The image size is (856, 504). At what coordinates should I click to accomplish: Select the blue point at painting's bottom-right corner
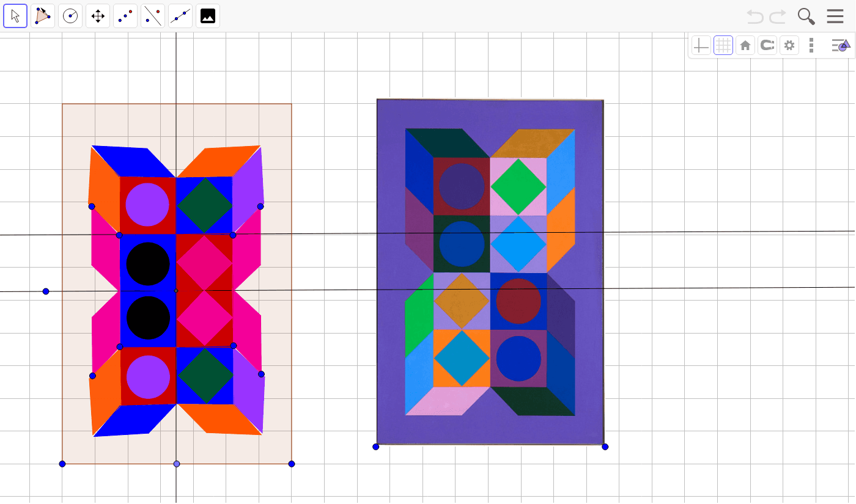click(x=605, y=447)
